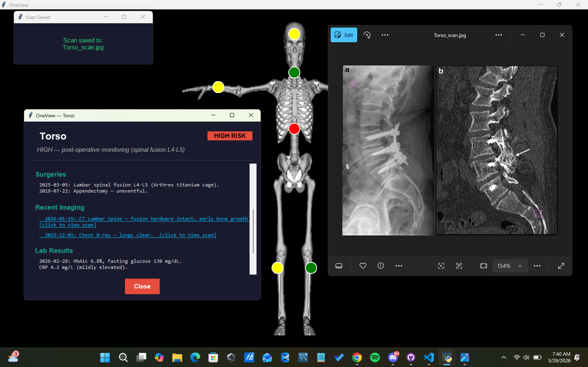Click the visual search scan icon
Viewport: 588px width, 367px height.
[441, 266]
